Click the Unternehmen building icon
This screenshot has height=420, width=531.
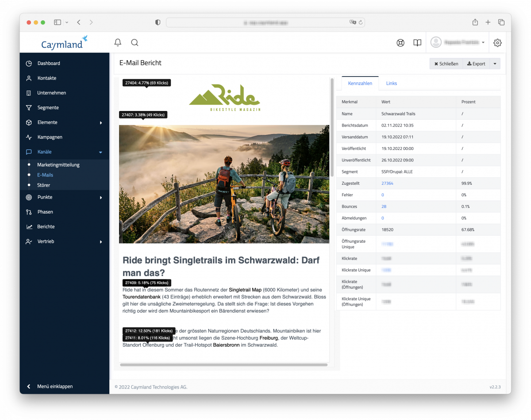(x=29, y=93)
